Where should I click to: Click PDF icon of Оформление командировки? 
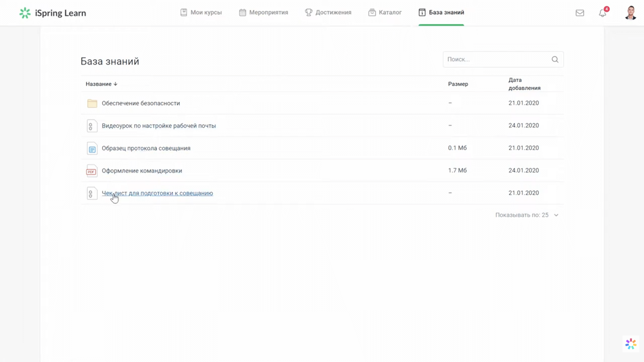pos(91,171)
